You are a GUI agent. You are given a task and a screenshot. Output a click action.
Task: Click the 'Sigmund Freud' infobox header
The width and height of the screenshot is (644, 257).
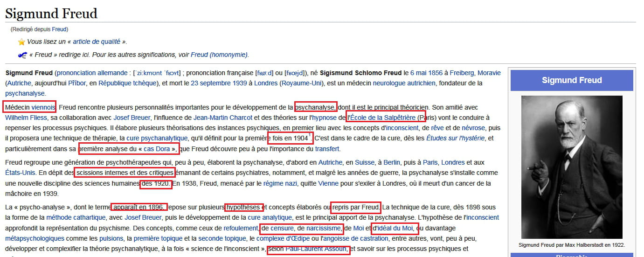[x=572, y=80]
